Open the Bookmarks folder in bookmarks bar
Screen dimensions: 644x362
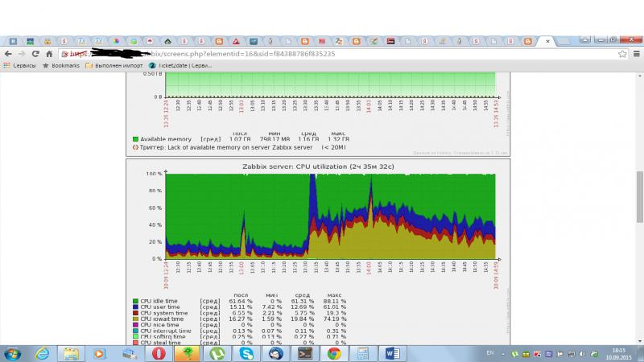tap(61, 65)
